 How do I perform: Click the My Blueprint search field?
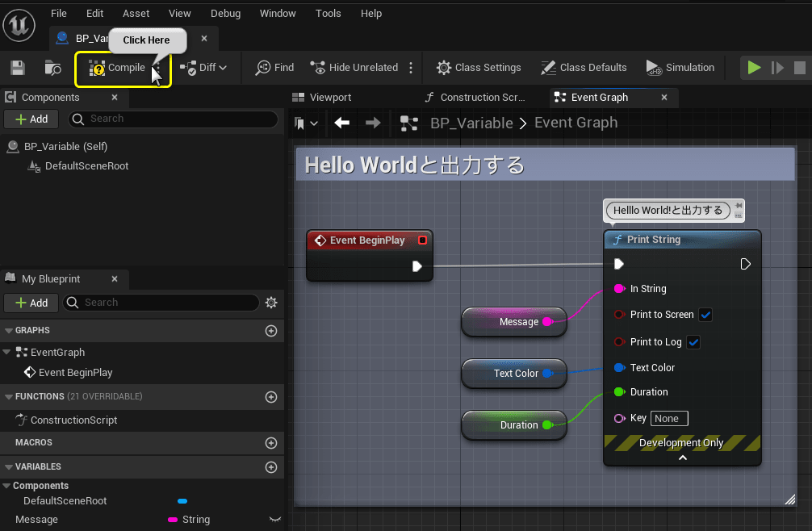161,303
